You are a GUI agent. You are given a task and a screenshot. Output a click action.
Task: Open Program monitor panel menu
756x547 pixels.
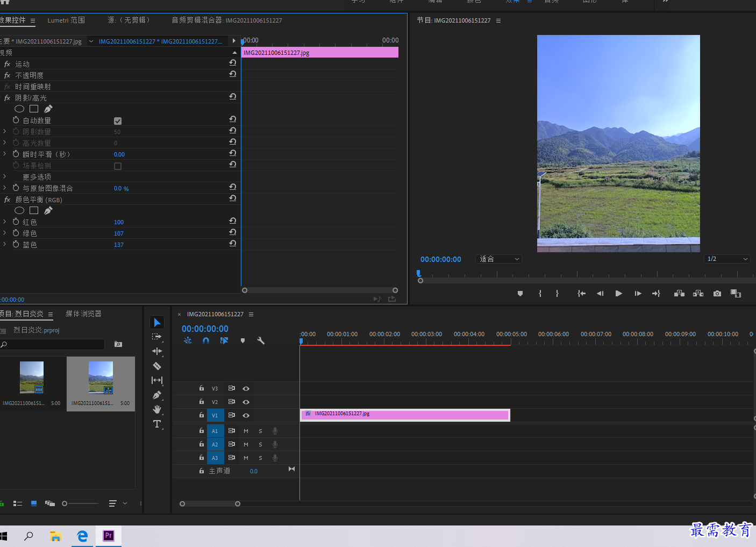click(x=498, y=20)
